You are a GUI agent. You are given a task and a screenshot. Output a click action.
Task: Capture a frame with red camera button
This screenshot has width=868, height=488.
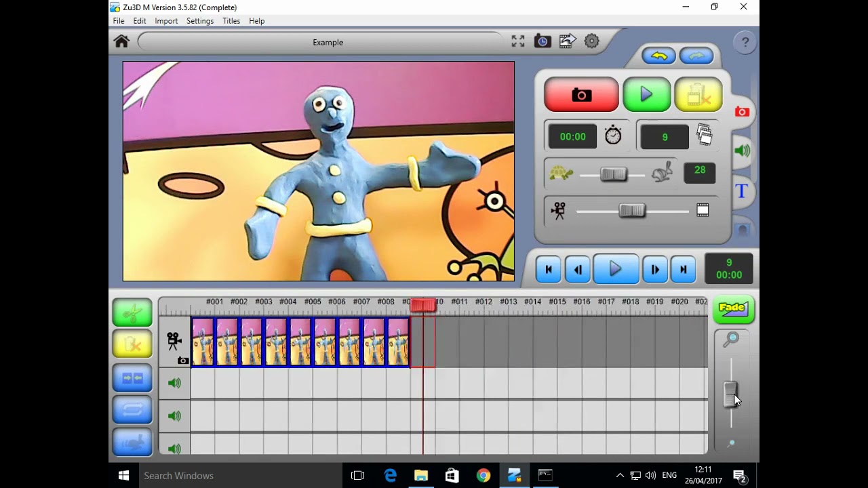(581, 95)
